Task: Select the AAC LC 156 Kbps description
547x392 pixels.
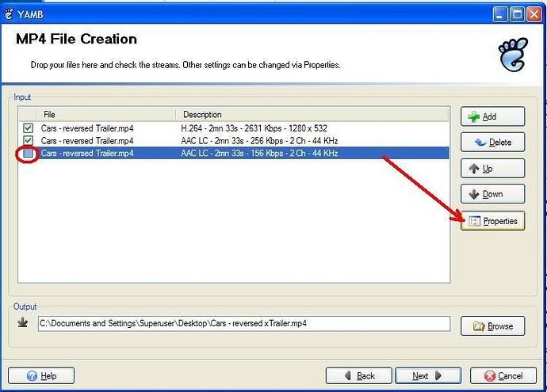Action: click(259, 154)
